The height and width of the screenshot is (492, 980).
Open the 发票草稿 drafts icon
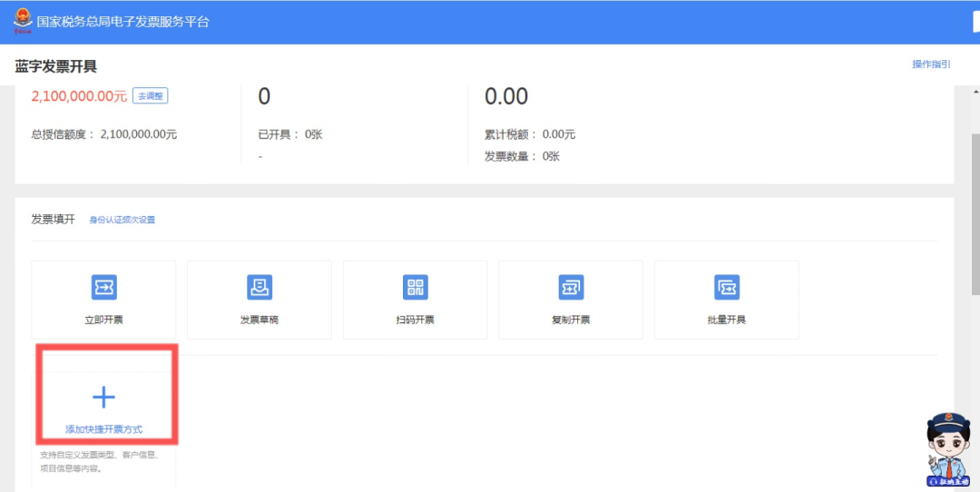coord(260,287)
